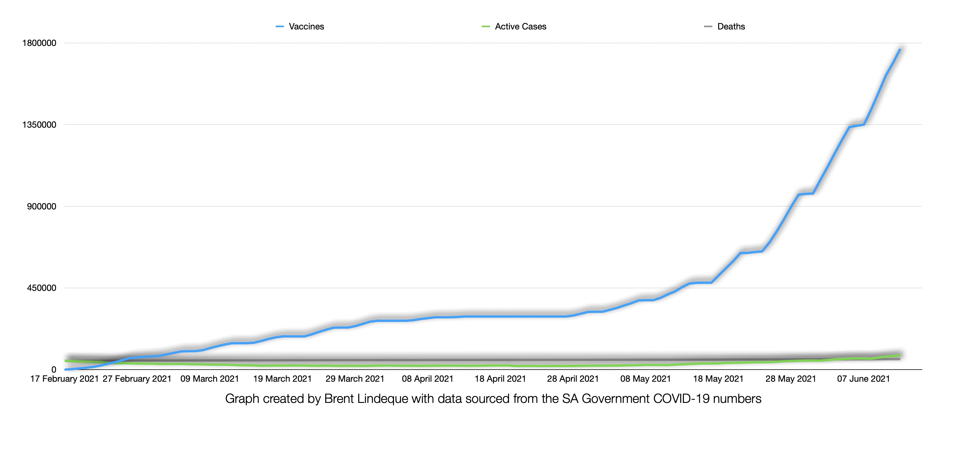
Task: Click the 450000 y-axis label
Action: [x=42, y=288]
